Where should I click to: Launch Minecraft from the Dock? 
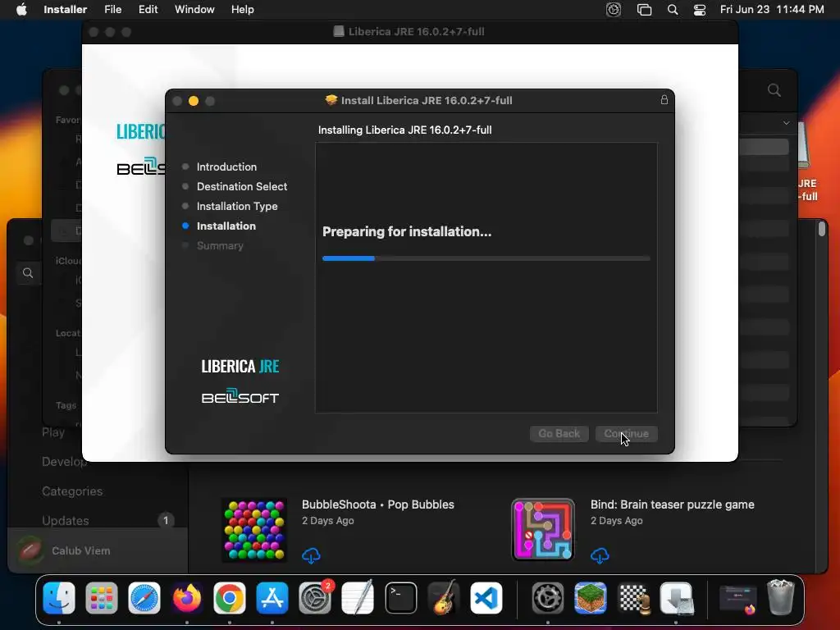click(591, 598)
